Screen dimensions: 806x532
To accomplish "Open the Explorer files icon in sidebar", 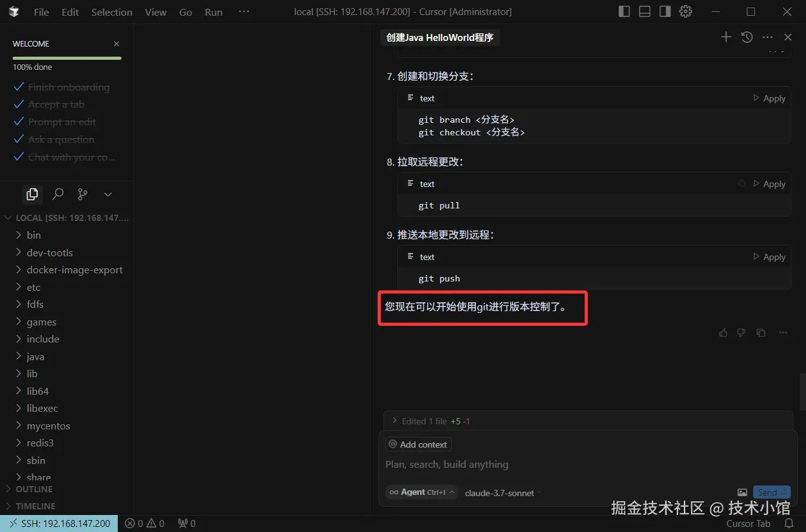I will [x=32, y=194].
